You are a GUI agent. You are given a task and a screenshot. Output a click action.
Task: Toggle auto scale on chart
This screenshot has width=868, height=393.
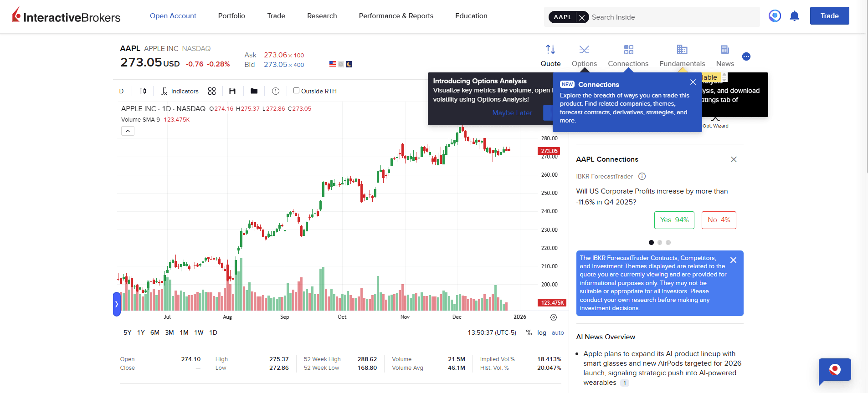tap(558, 333)
